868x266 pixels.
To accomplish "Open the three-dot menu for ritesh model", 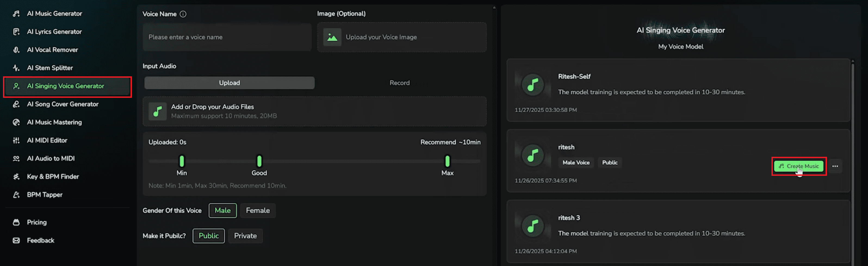I will pos(835,166).
